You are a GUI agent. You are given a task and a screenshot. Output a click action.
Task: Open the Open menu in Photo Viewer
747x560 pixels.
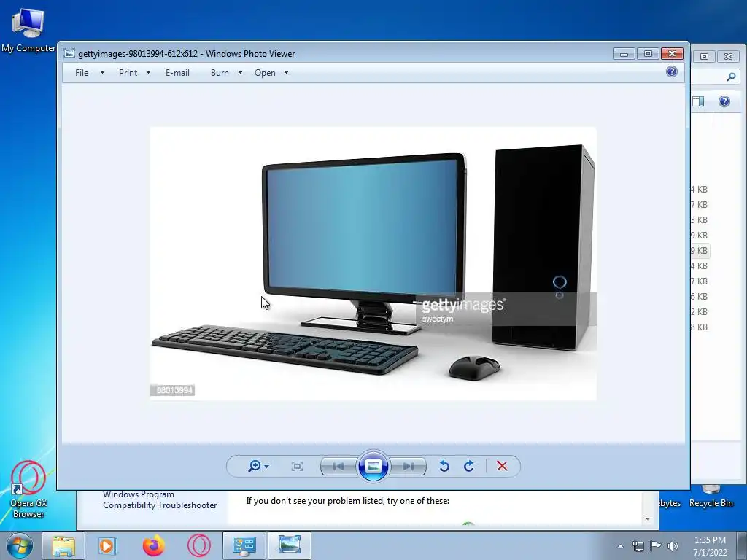[x=265, y=73]
